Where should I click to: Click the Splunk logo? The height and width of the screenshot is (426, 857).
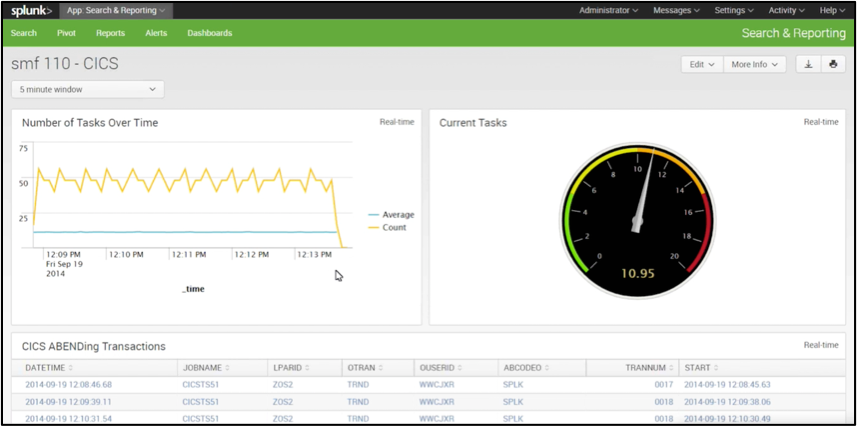click(32, 10)
